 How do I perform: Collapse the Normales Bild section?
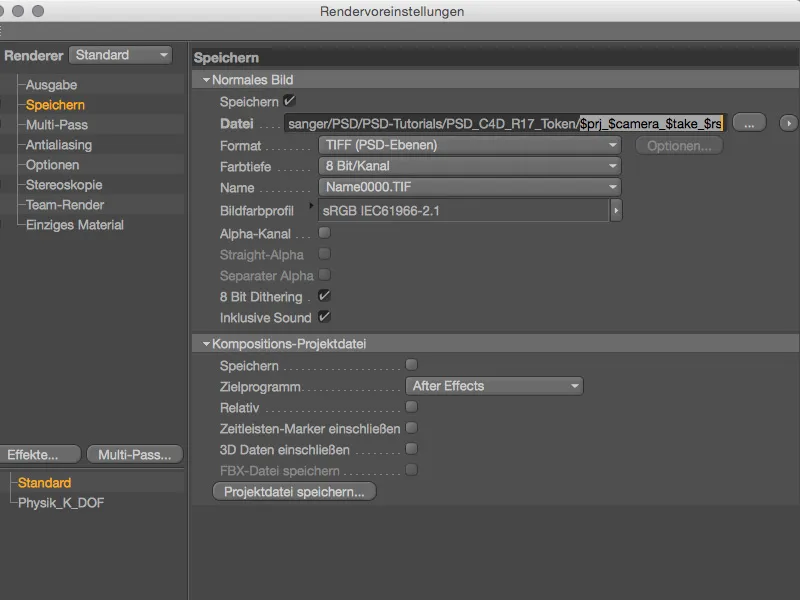click(206, 80)
